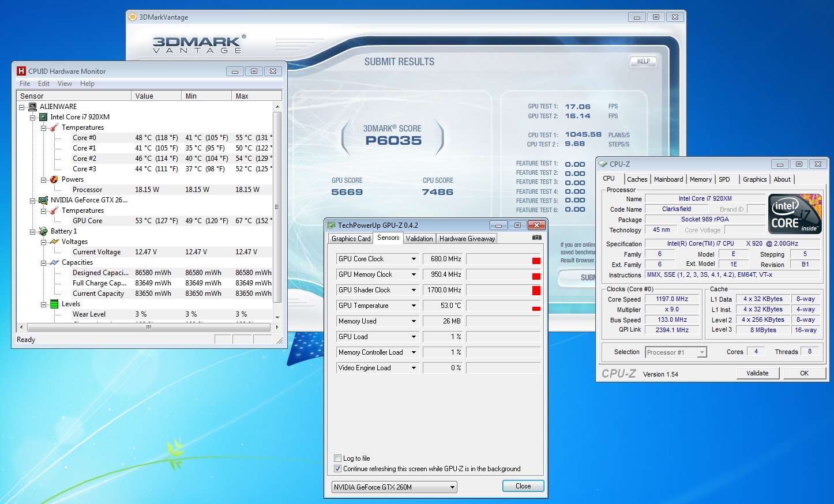Open the GPU Memory Clock sensor dropdown
This screenshot has width=834, height=504.
coord(414,274)
